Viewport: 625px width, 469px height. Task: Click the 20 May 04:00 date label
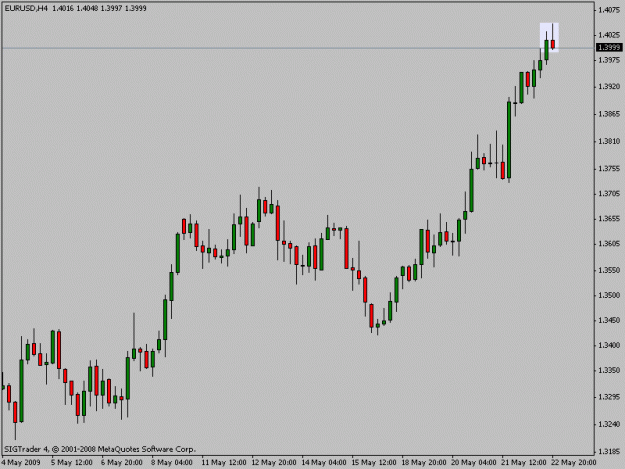click(474, 462)
